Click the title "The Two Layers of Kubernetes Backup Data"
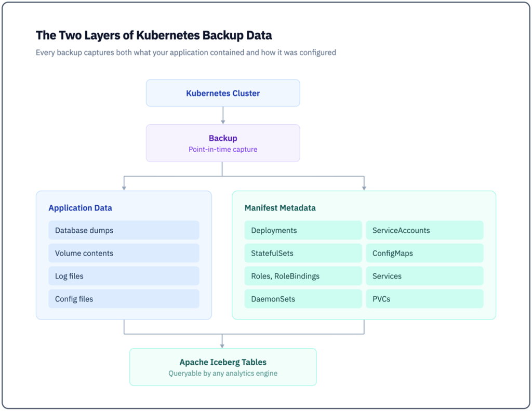 click(154, 35)
